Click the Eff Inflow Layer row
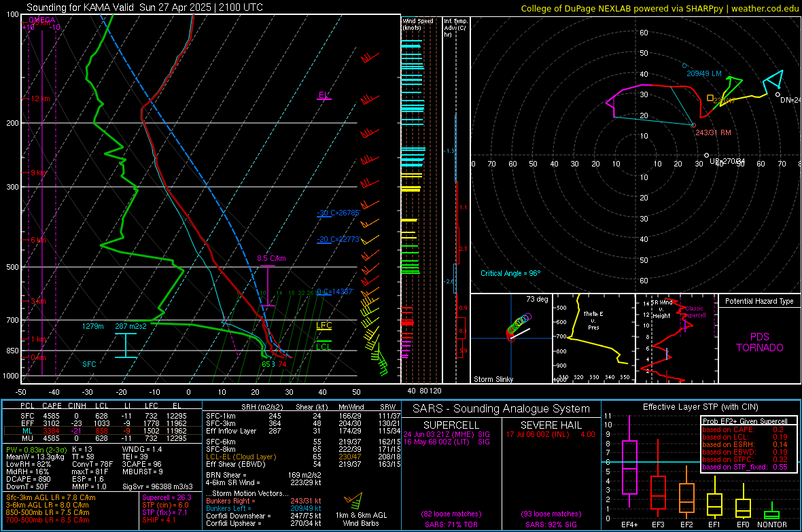This screenshot has height=532, width=802. click(x=303, y=431)
